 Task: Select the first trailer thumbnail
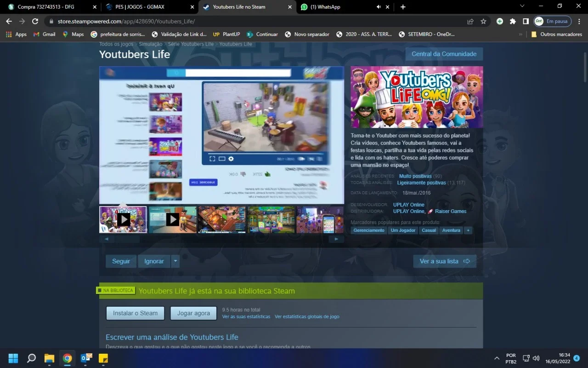[123, 219]
